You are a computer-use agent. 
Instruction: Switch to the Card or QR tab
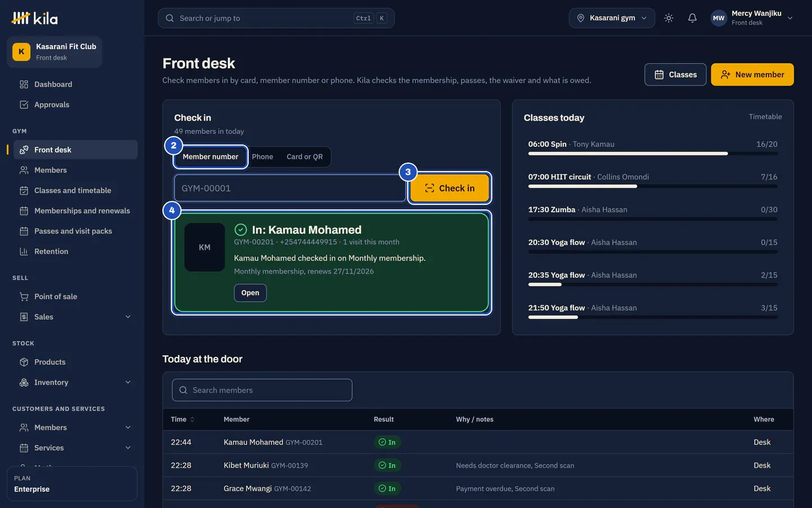304,157
